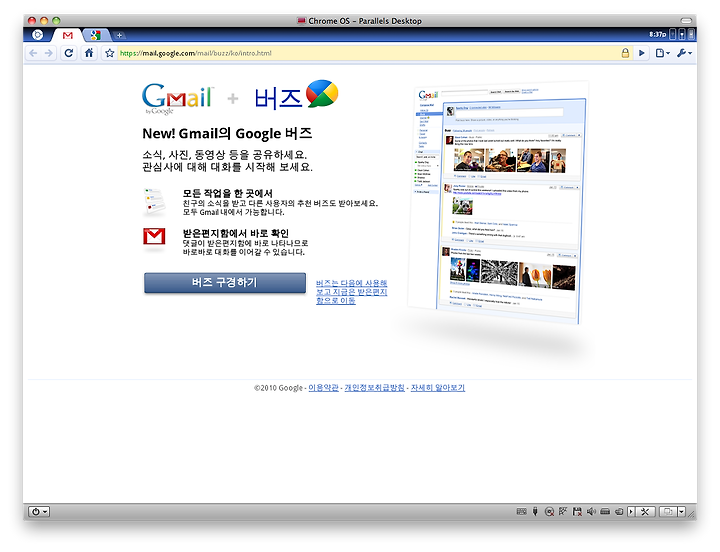Click the sound speaker status icon

591,512
